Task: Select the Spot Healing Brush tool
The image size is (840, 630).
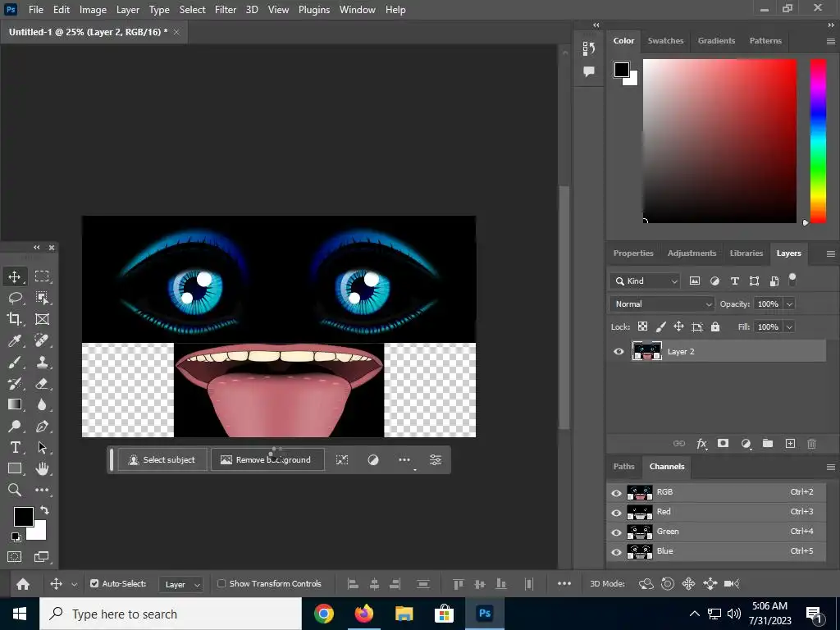Action: pos(42,340)
